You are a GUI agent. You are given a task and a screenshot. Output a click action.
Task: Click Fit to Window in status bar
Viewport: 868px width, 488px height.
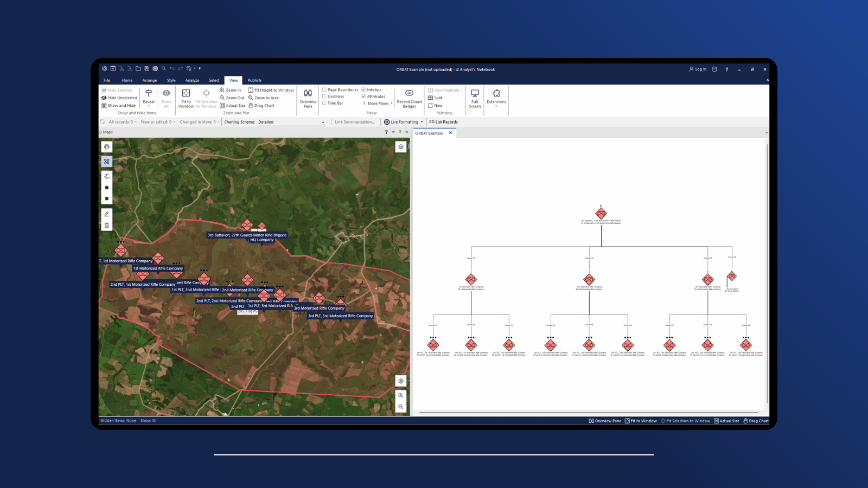pyautogui.click(x=641, y=421)
